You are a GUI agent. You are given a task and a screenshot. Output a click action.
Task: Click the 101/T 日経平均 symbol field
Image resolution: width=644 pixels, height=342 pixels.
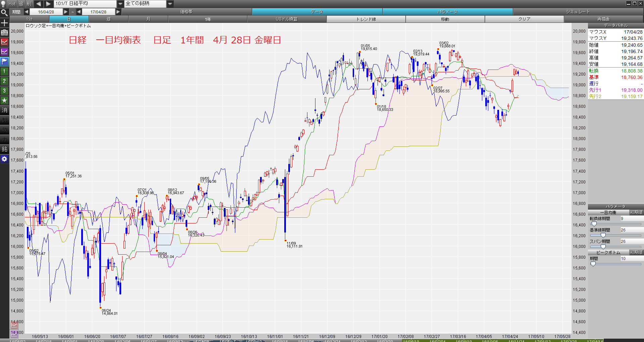tap(86, 4)
